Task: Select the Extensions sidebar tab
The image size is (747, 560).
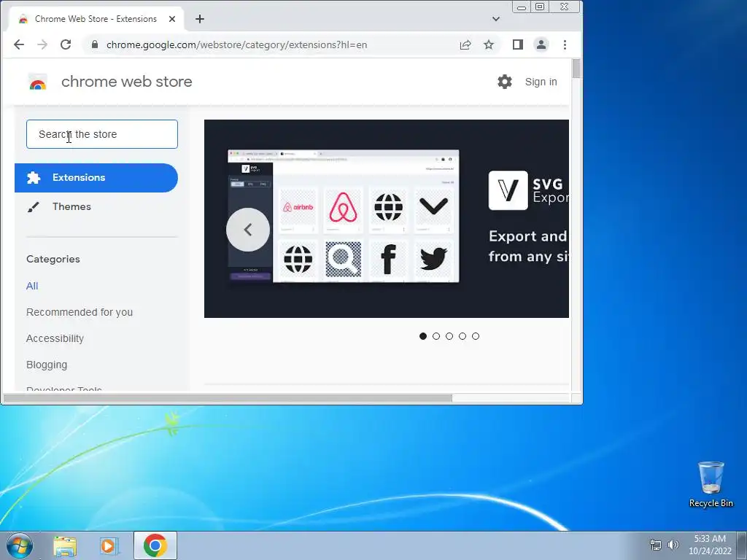Action: tap(96, 178)
